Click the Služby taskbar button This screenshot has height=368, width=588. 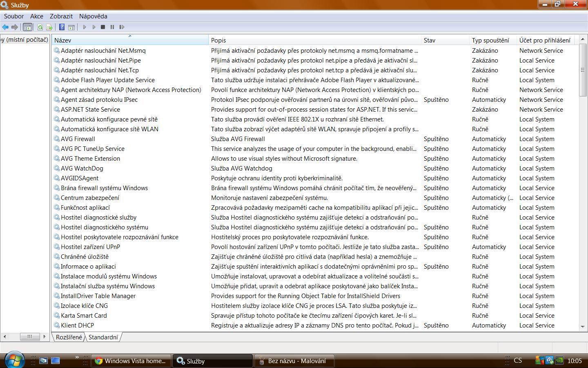pyautogui.click(x=213, y=361)
